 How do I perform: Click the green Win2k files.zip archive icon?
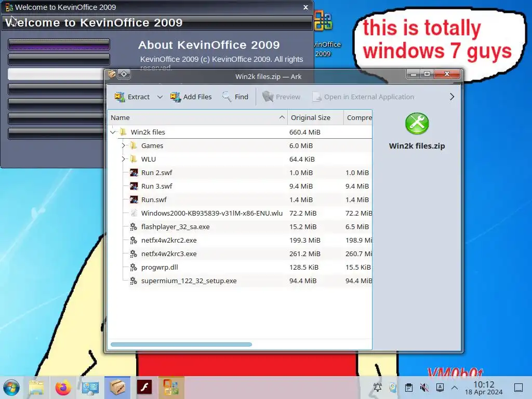click(x=417, y=124)
